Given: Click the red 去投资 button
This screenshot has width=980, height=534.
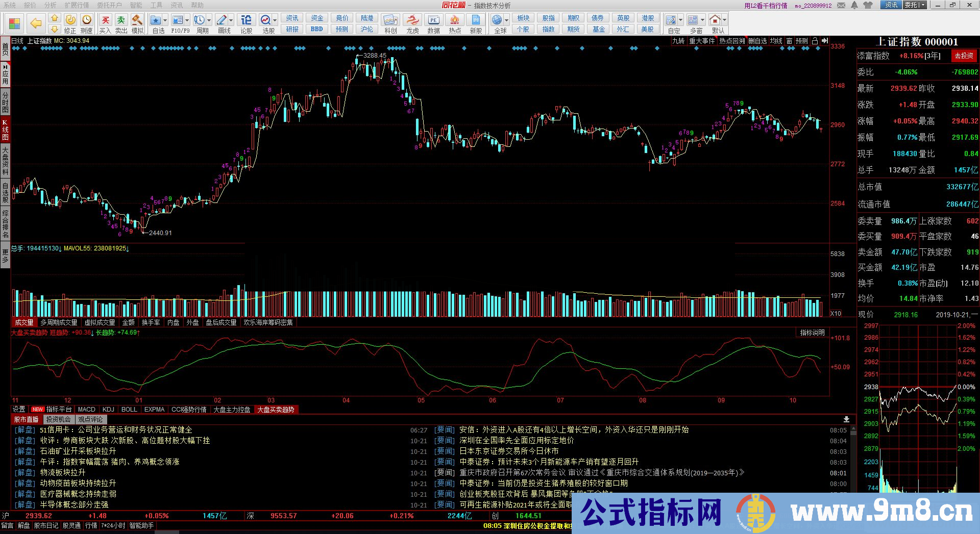Looking at the screenshot, I should tap(964, 56).
